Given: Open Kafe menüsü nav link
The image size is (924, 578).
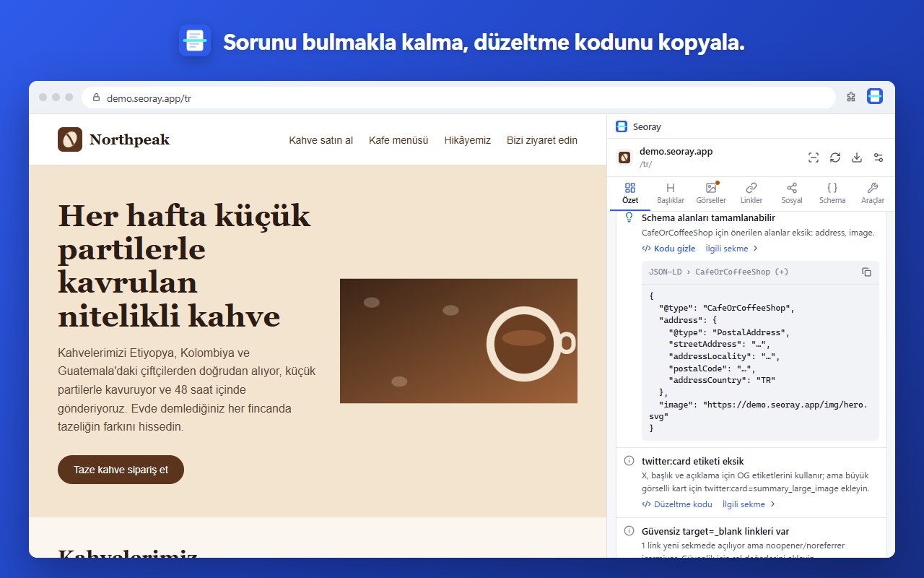Looking at the screenshot, I should click(398, 140).
